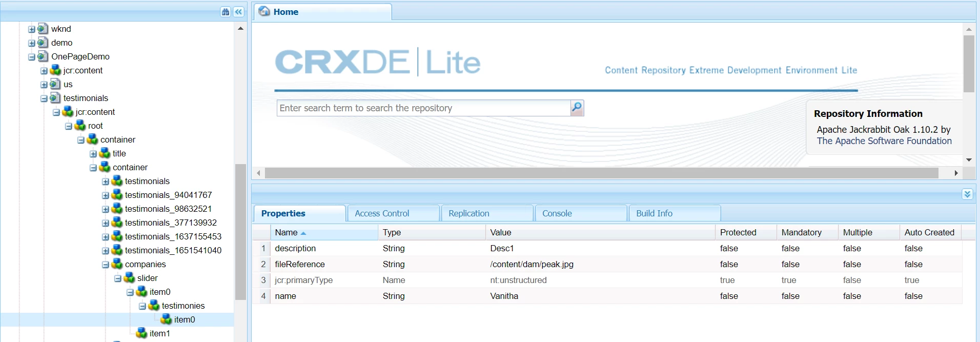Open the Console tab
Screen dimensions: 980x342
(x=581, y=213)
